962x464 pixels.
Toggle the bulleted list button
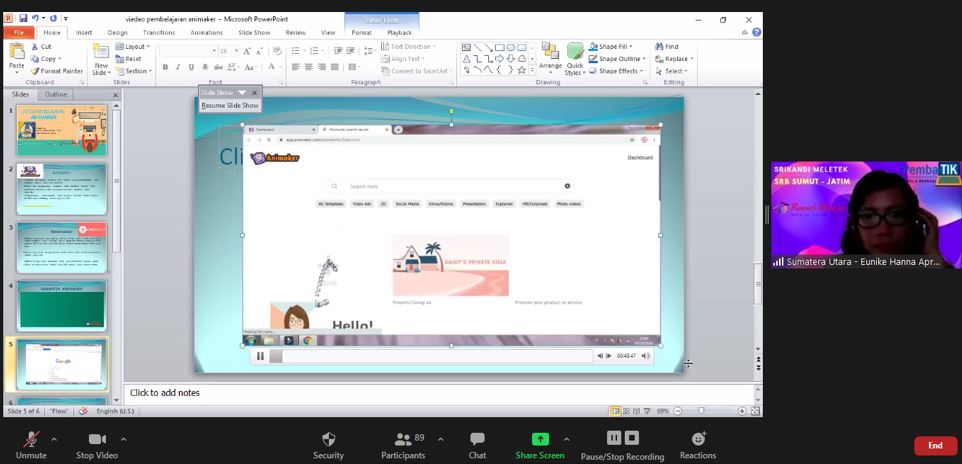(x=296, y=51)
